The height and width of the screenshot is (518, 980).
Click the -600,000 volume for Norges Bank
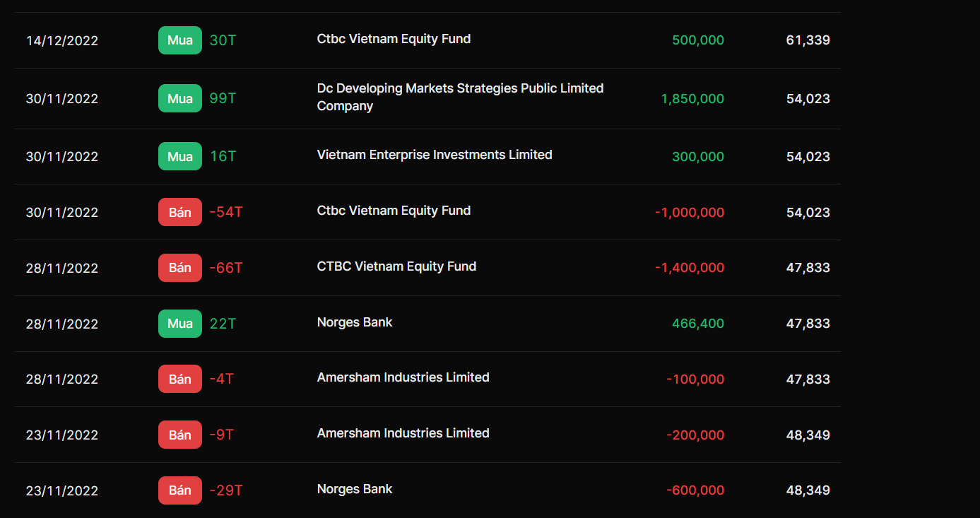695,490
